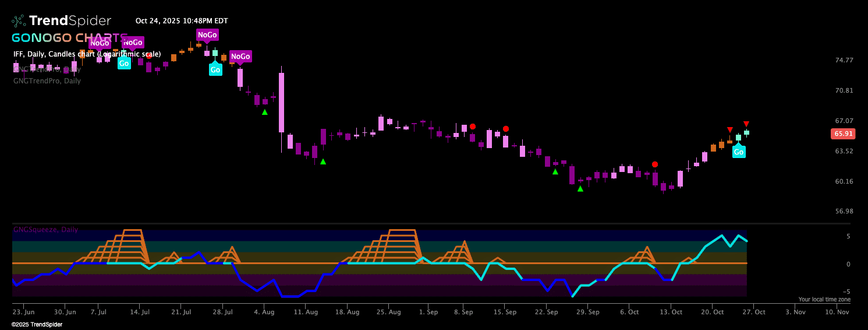This screenshot has width=868, height=330.
Task: Click the 20. Oct date label
Action: click(712, 312)
